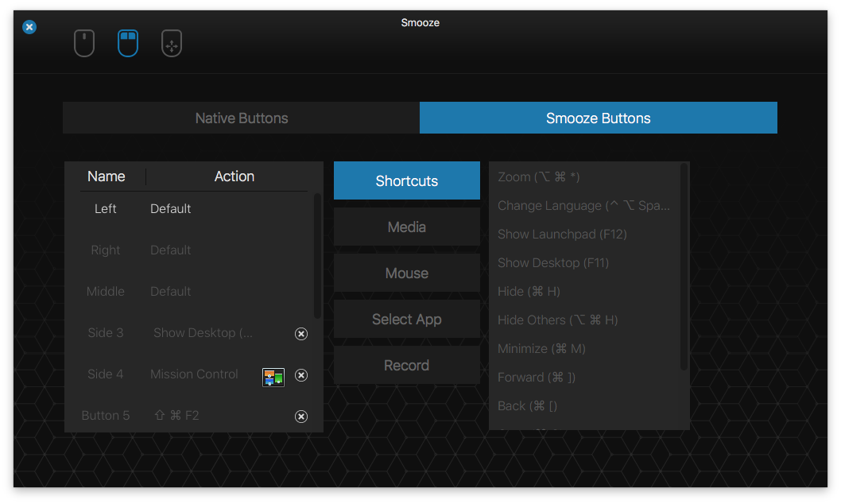841x504 pixels.
Task: Switch to the Native Buttons tab
Action: (x=242, y=118)
